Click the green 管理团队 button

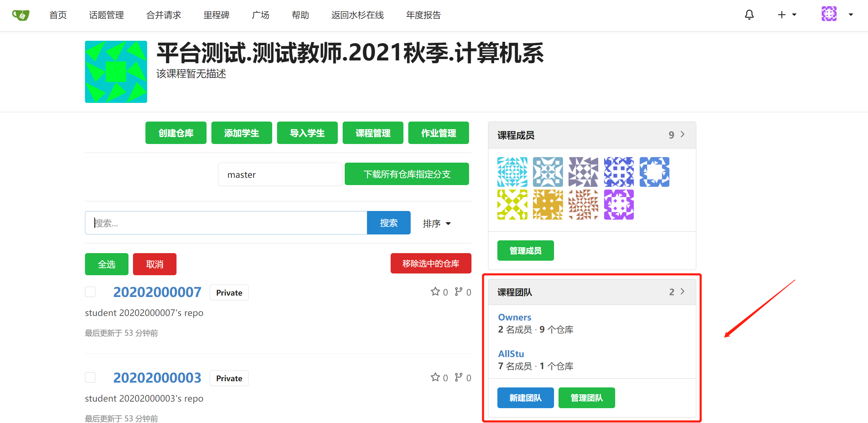[586, 398]
